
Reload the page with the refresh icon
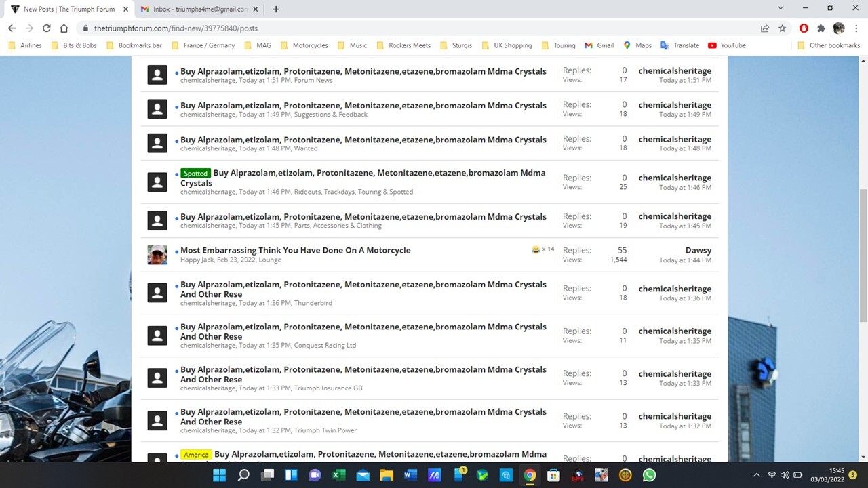[x=46, y=28]
